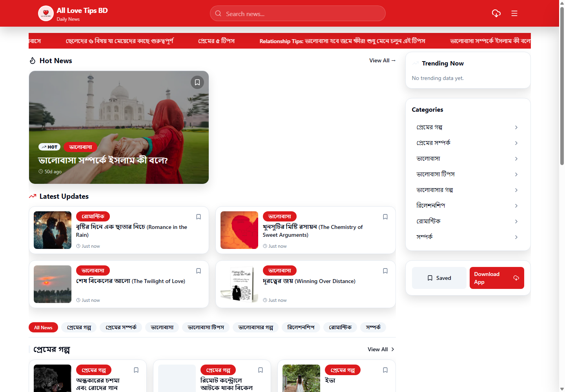Viewport: 565px width, 392px height.
Task: Expand the রোমান্টিক category chevron
Action: pos(516,221)
